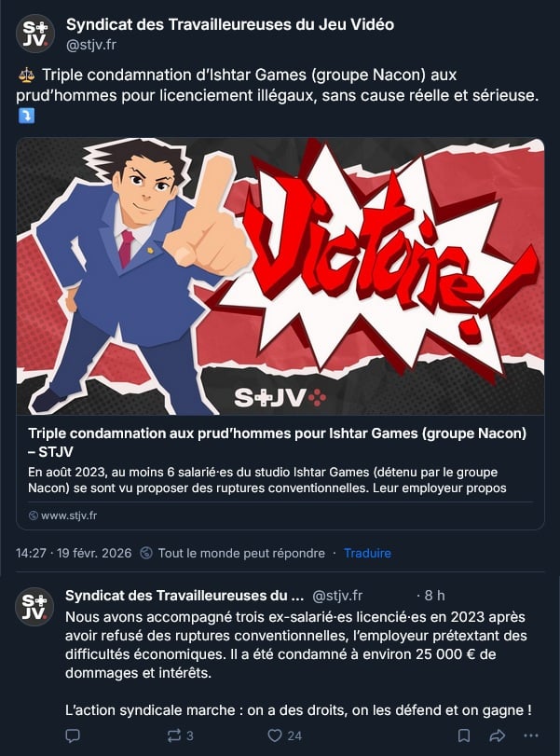
Task: Open the Victoire! link preview image
Action: [280, 276]
